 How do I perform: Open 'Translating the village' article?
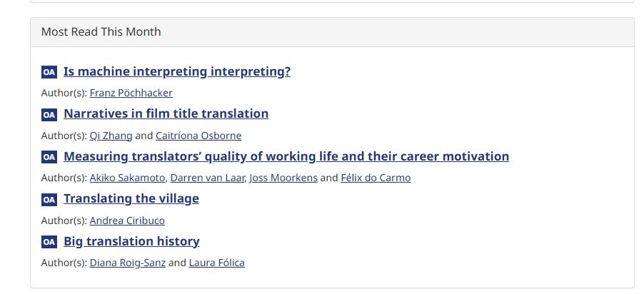[131, 198]
